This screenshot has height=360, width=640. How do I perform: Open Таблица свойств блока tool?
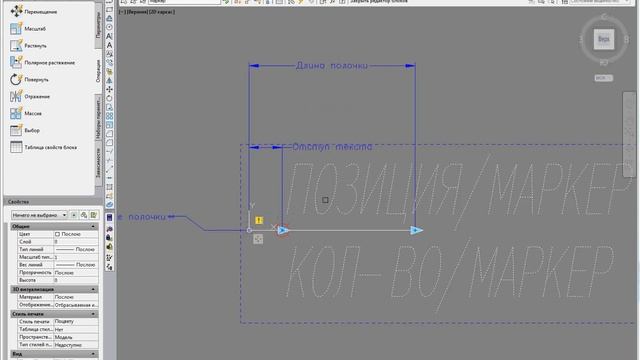(x=43, y=147)
